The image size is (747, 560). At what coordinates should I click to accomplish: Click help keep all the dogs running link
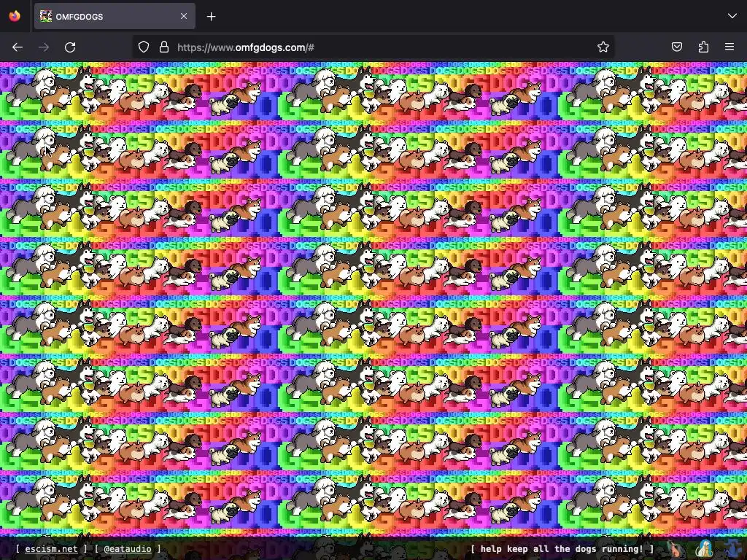pos(562,549)
